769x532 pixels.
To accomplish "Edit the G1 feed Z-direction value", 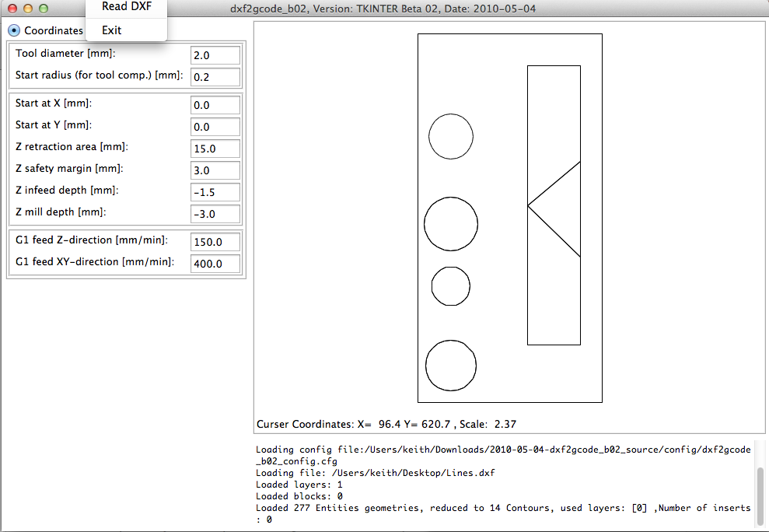I will click(215, 242).
